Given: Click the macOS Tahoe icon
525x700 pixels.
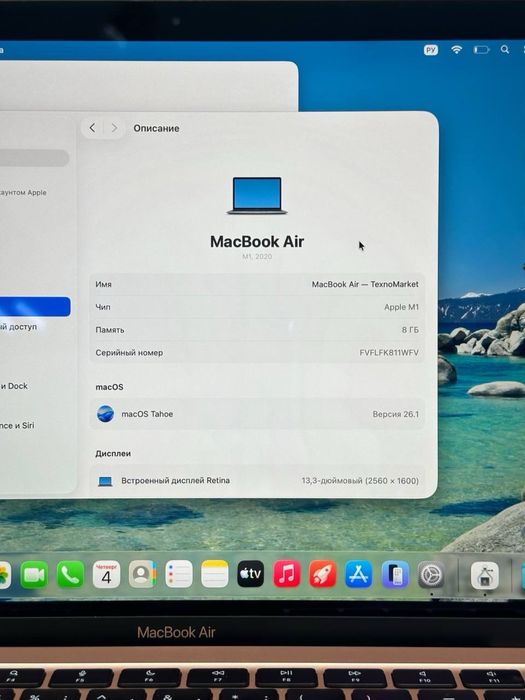Looking at the screenshot, I should point(105,414).
